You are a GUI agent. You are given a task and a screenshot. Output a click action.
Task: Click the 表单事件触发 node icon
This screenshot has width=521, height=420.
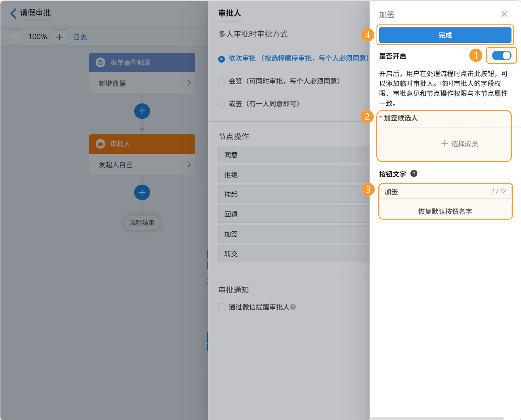point(100,62)
